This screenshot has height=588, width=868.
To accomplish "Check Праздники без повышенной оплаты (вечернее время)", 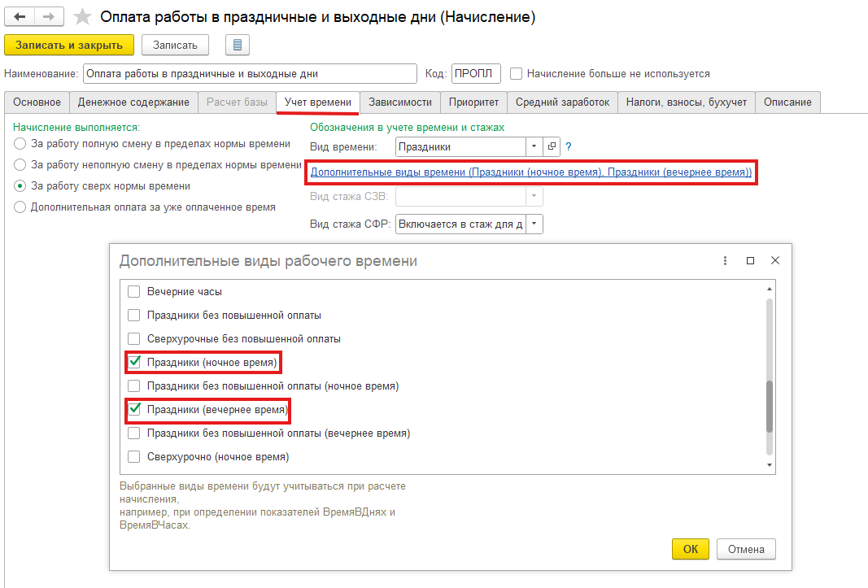I will pos(134,433).
